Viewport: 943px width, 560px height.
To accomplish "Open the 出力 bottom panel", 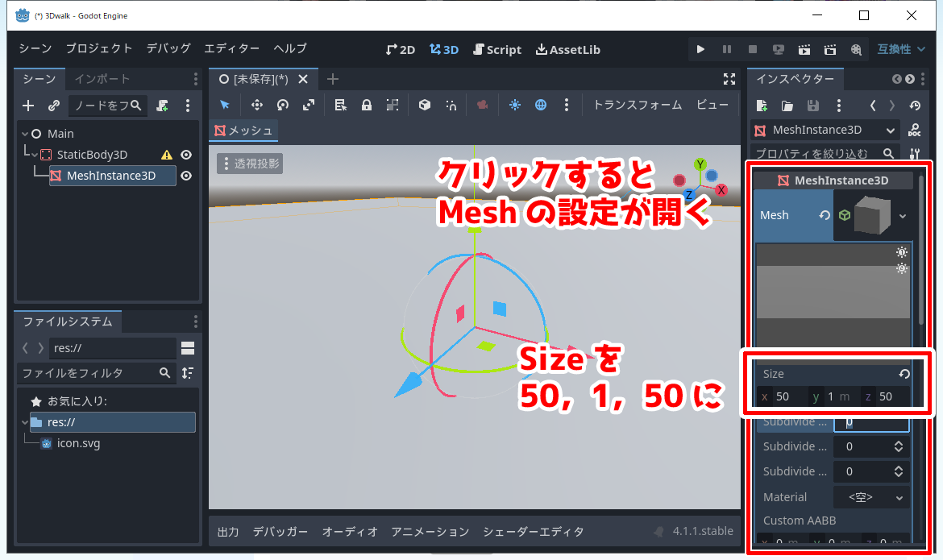I will click(x=228, y=532).
